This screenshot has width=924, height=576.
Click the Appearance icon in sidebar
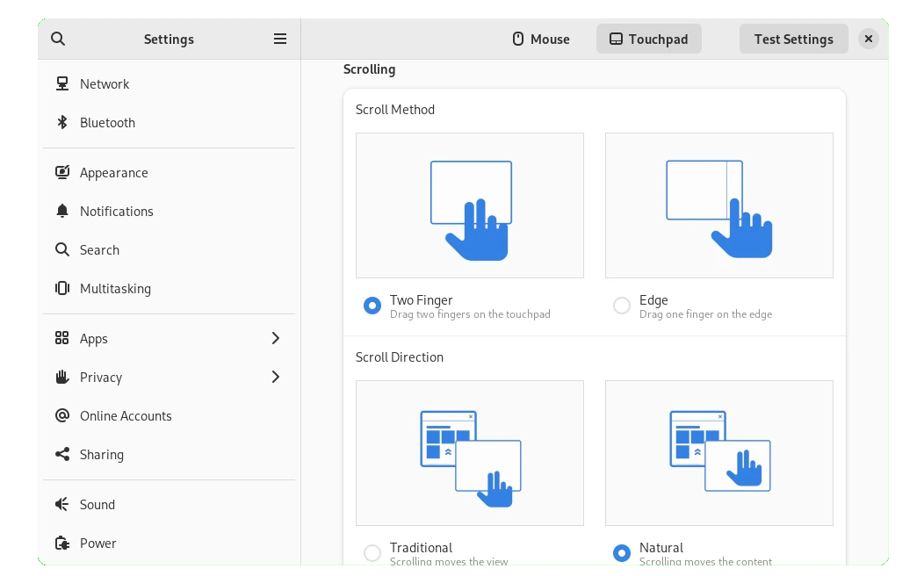[62, 173]
